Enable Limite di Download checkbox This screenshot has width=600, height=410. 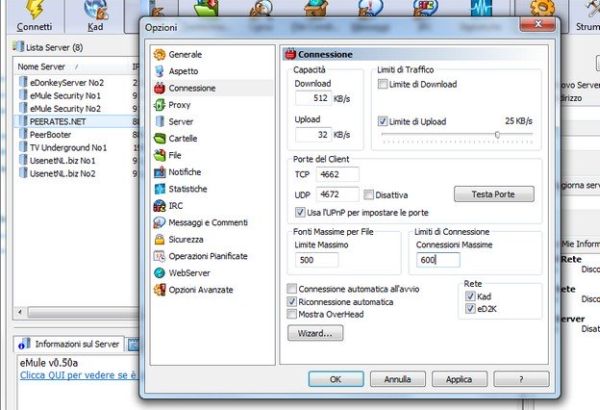point(382,84)
